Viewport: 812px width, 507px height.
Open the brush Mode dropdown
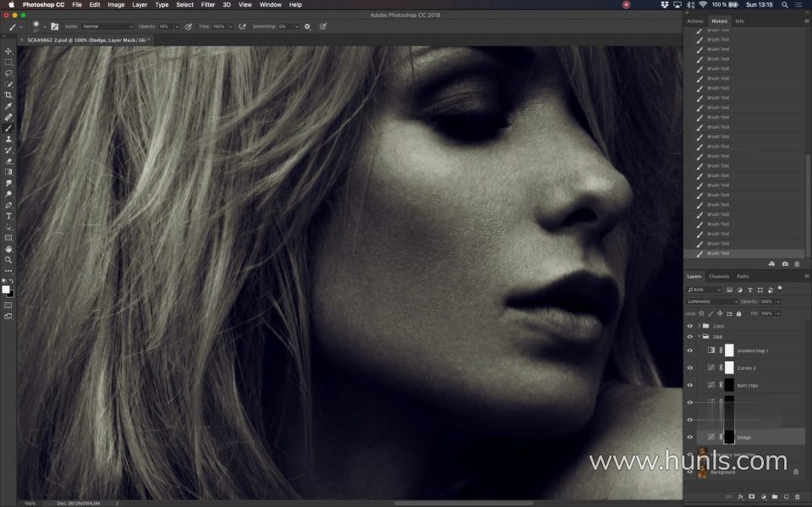coord(107,26)
